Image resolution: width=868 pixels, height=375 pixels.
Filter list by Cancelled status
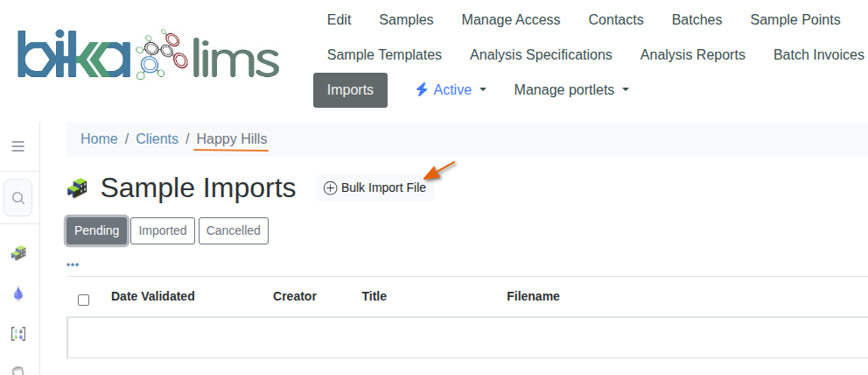pos(234,230)
